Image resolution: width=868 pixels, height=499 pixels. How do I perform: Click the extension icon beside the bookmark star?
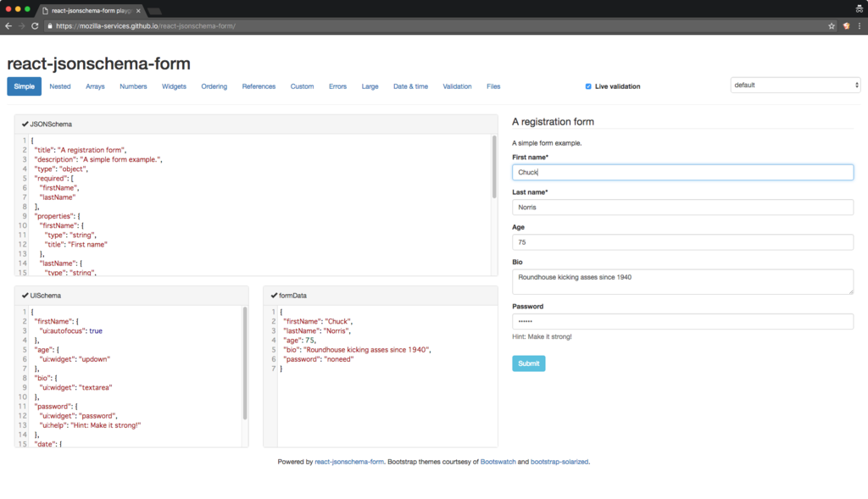pos(847,26)
